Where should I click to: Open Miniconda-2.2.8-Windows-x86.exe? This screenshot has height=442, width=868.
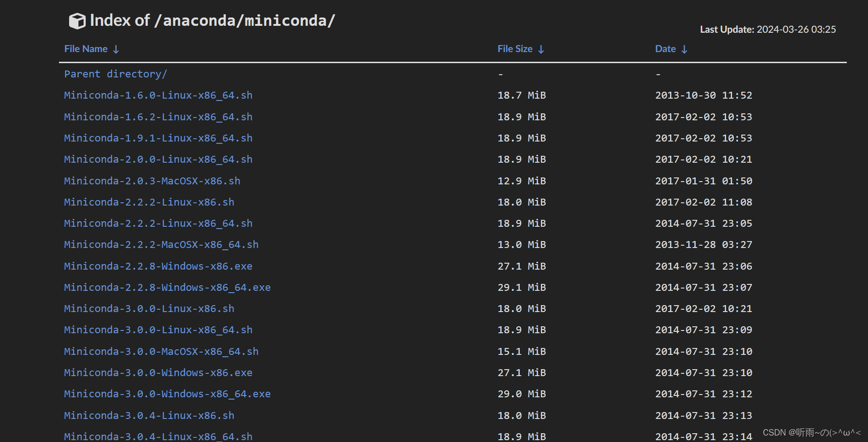pos(158,266)
